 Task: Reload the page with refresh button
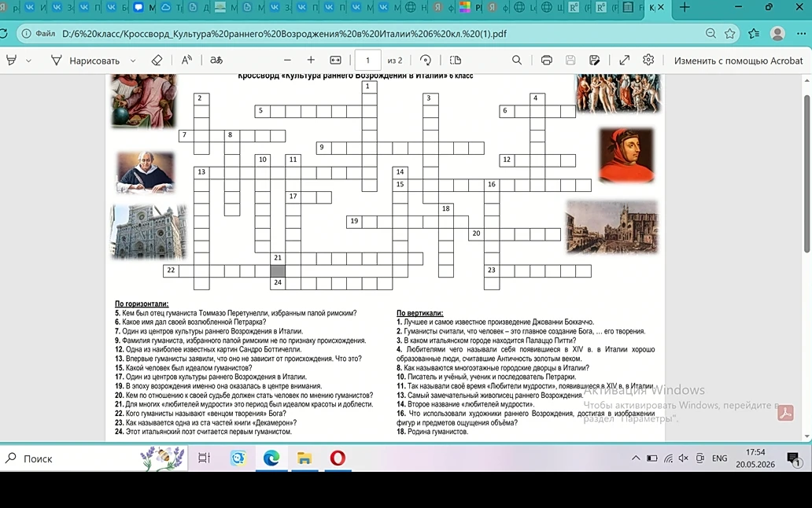click(x=4, y=34)
